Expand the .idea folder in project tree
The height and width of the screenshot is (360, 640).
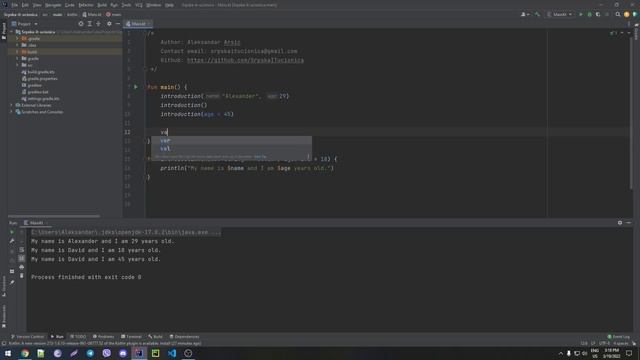coord(17,45)
